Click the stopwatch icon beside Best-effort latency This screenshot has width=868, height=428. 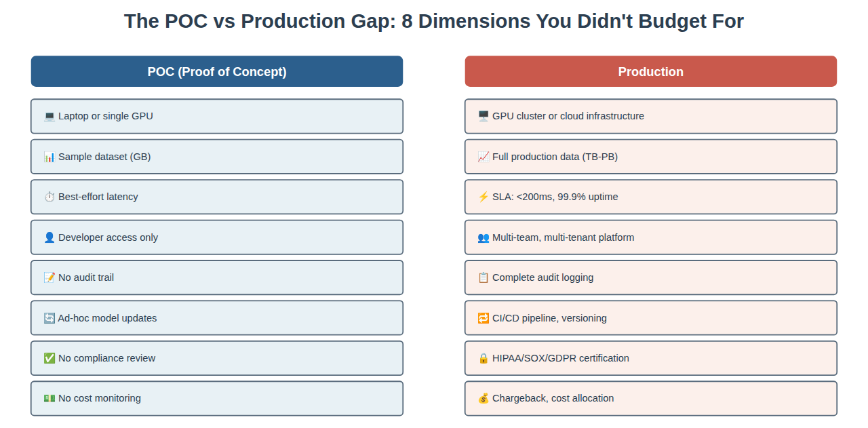(50, 197)
